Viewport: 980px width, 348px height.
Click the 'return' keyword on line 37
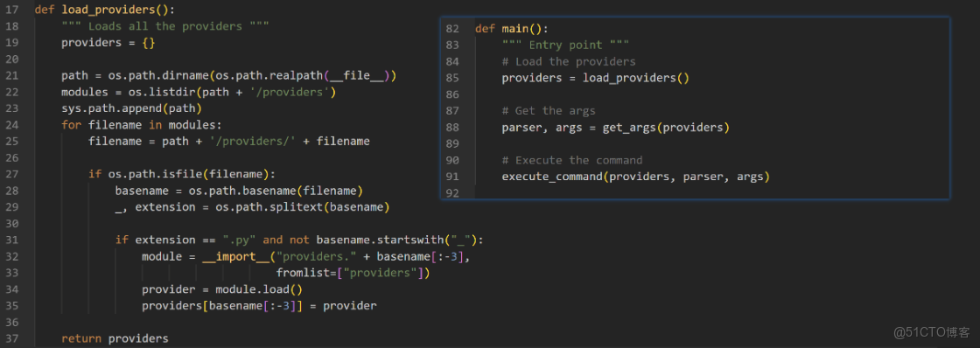81,338
